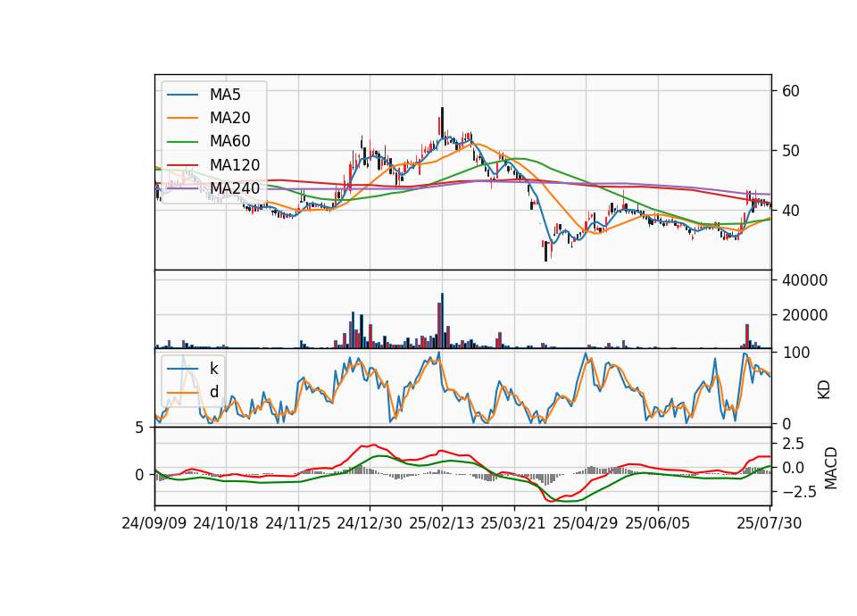Click the MACD vertical axis title

(831, 469)
